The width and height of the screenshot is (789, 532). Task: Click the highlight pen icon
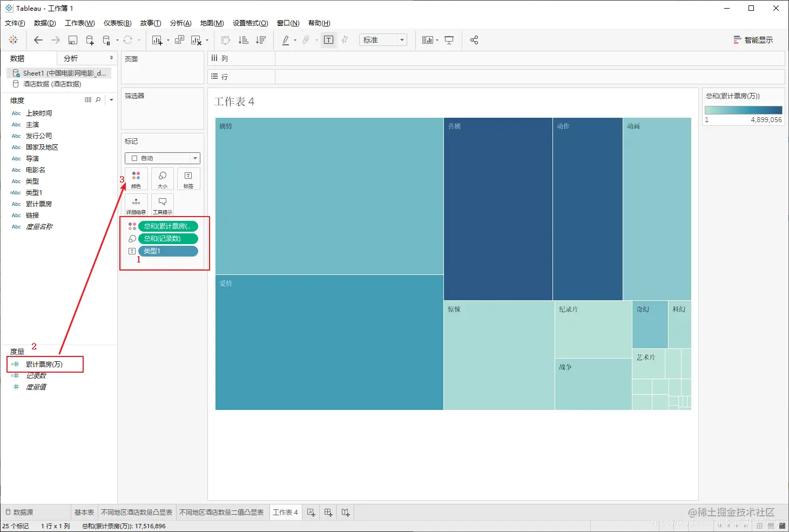tap(286, 40)
